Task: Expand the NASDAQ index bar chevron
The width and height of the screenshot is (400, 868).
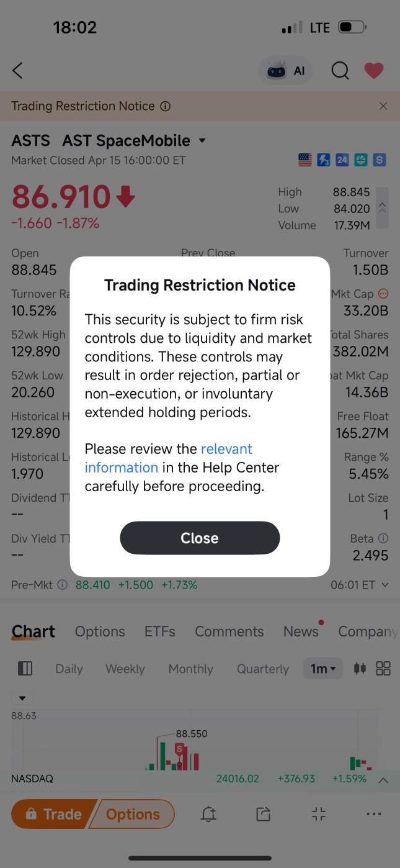Action: pos(383,780)
